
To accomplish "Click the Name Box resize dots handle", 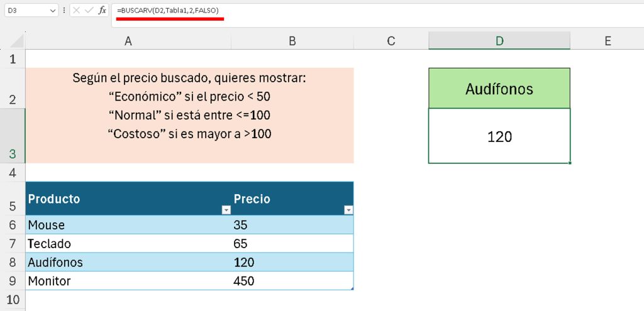I will (x=64, y=11).
